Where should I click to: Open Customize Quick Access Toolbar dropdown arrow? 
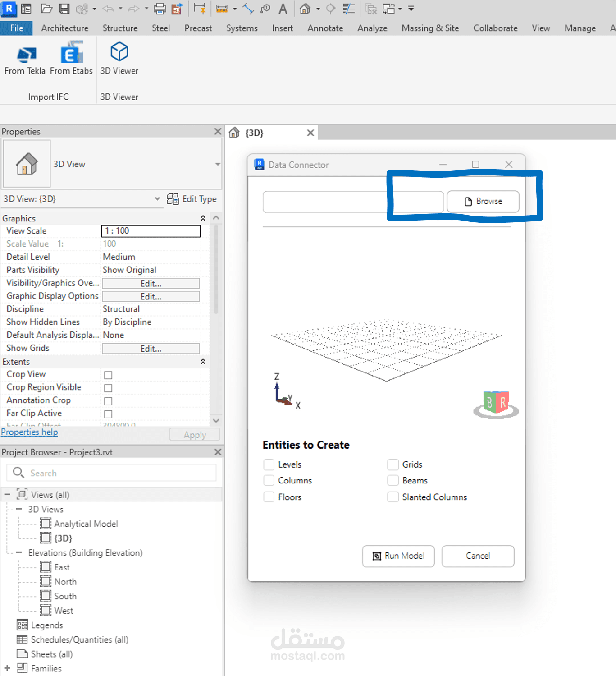coord(411,8)
